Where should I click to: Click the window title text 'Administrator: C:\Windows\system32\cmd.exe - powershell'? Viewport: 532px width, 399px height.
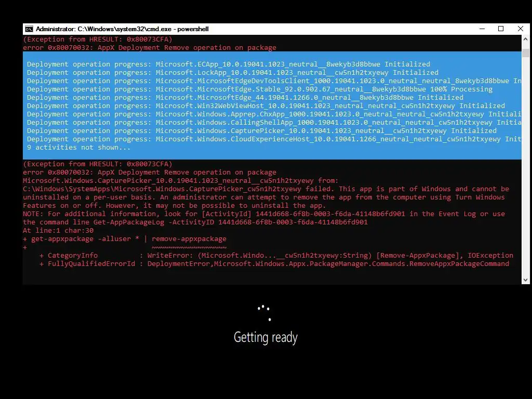click(122, 29)
